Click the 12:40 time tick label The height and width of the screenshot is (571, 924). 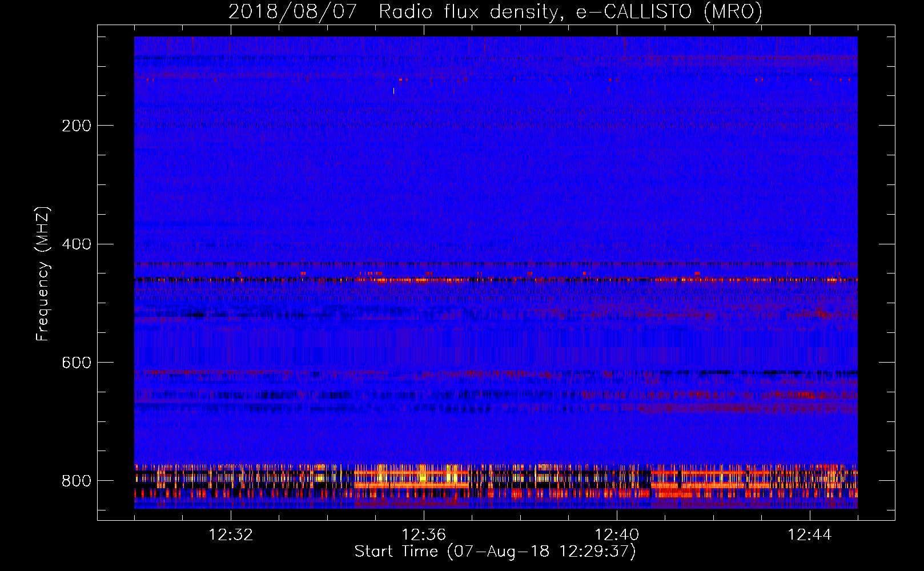click(617, 535)
